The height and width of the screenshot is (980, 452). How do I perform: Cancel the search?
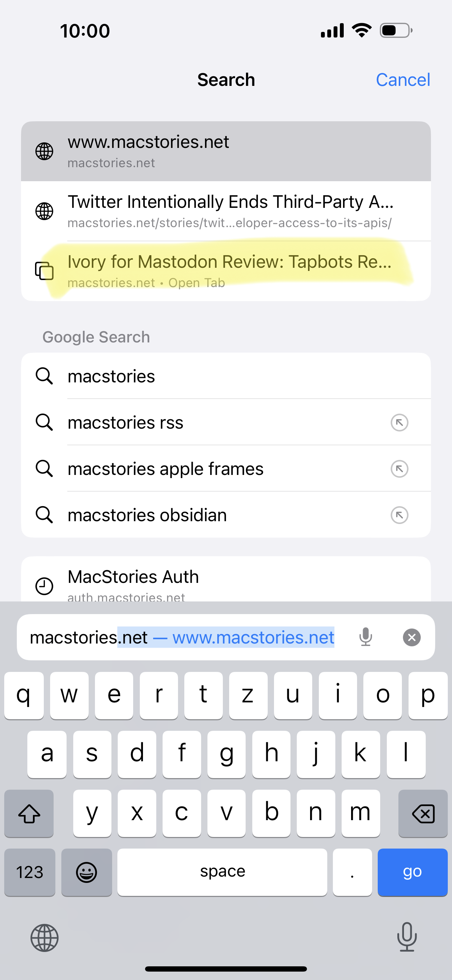(x=403, y=80)
